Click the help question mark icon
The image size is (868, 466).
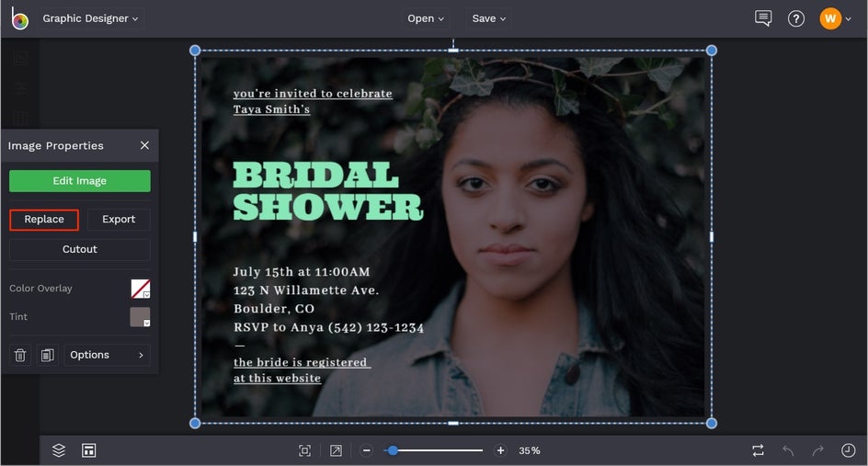pos(796,18)
